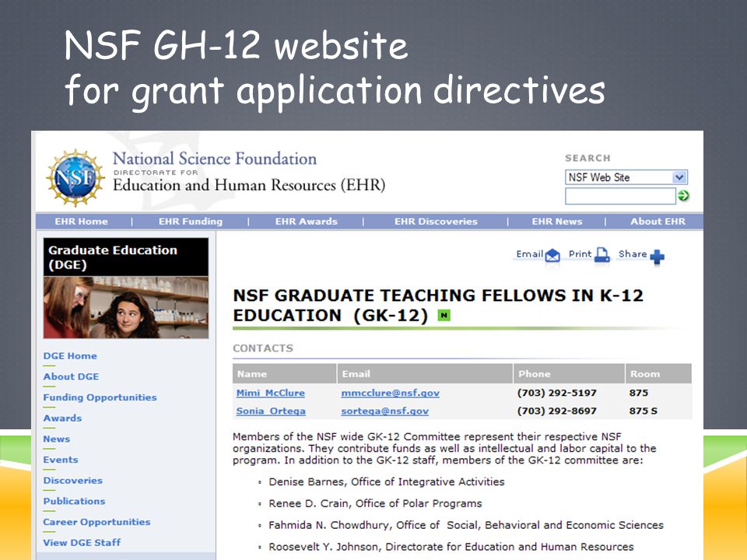
Task: Click the Sonia Ortega name link
Action: [271, 411]
